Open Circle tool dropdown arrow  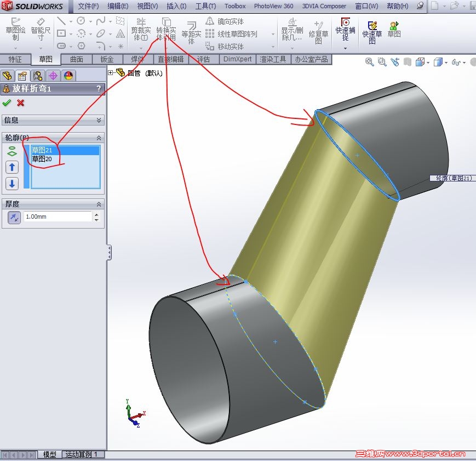pos(90,21)
